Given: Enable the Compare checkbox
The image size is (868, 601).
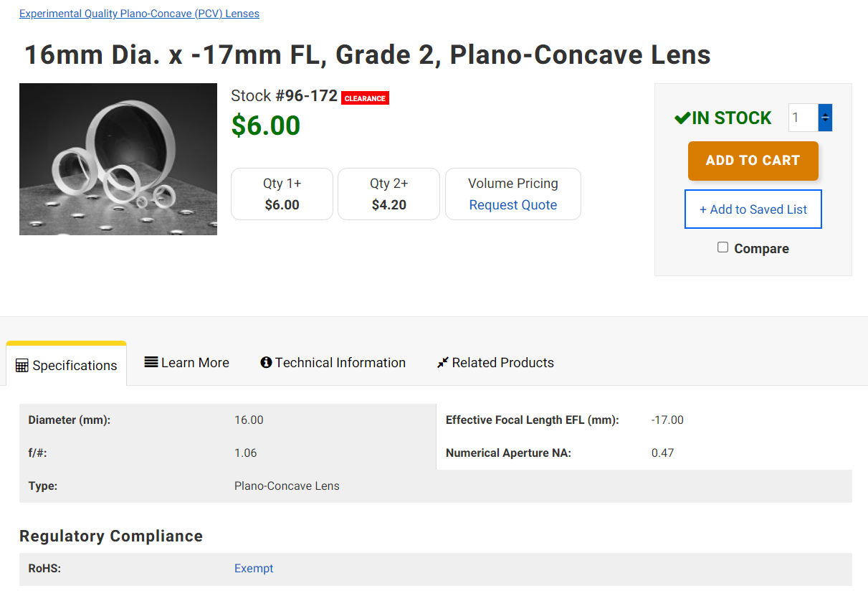Looking at the screenshot, I should pos(722,247).
